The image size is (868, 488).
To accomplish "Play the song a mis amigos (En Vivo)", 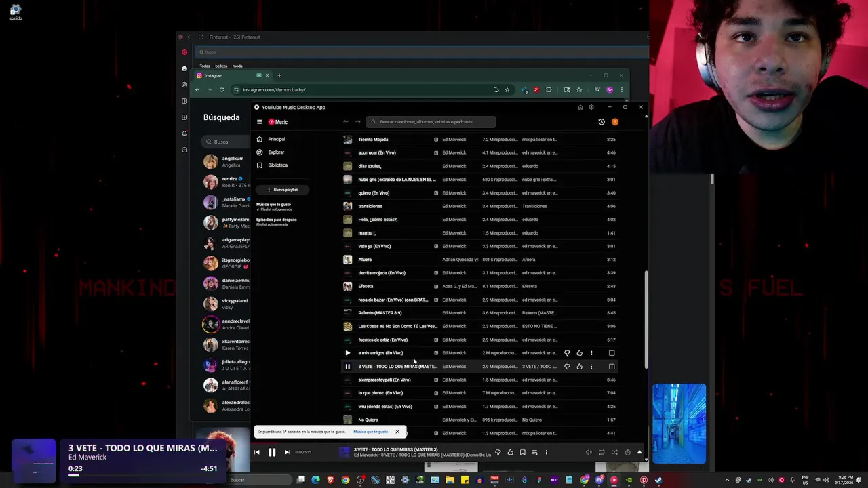I will pos(347,353).
